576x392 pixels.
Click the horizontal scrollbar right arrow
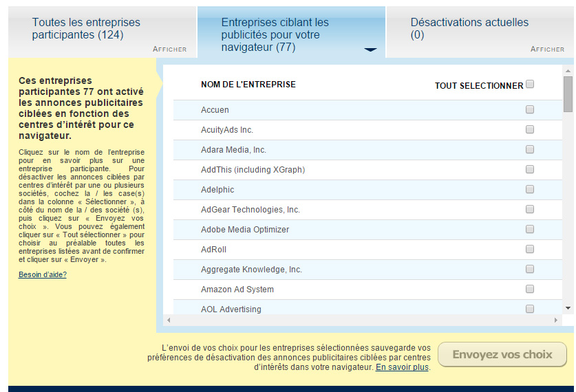tap(556, 320)
